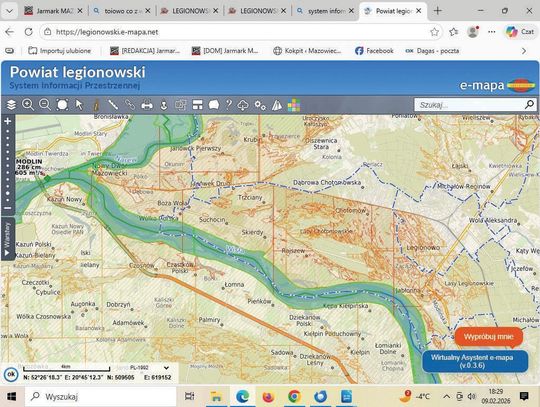This screenshot has height=407, width=540.
Task: Click the map sheets icon
Action: click(277, 105)
